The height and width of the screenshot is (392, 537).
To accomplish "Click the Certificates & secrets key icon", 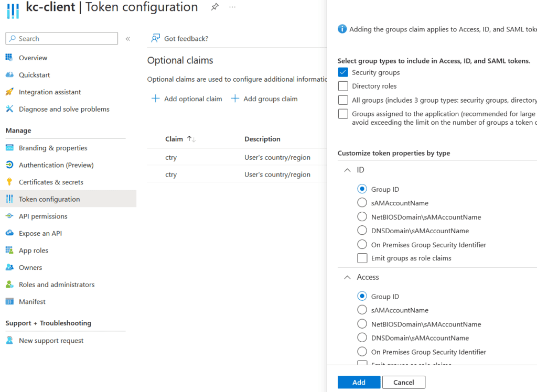I will click(9, 182).
